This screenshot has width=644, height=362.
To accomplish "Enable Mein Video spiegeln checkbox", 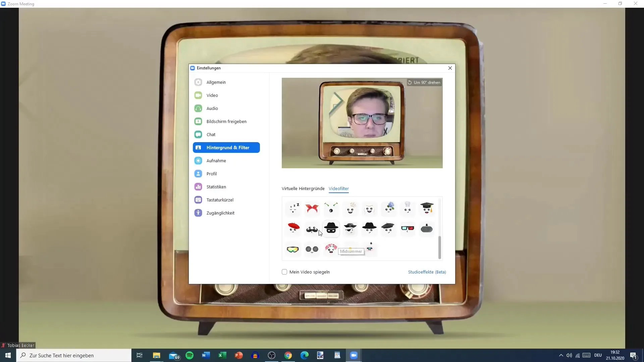I will pyautogui.click(x=284, y=272).
